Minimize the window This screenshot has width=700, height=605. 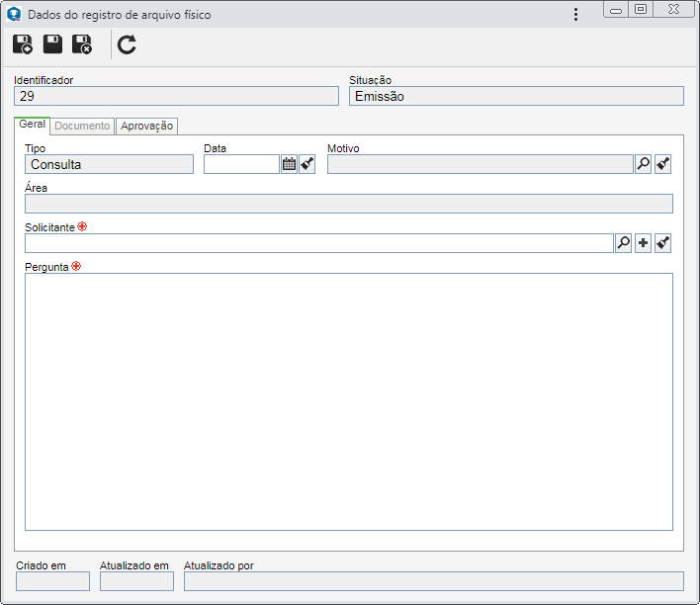point(616,9)
